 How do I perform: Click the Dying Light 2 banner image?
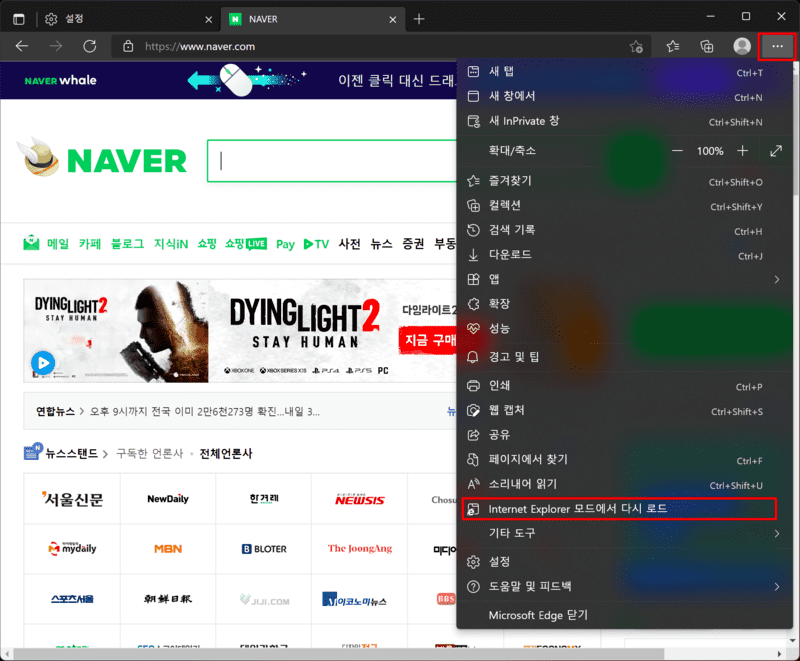tap(240, 330)
